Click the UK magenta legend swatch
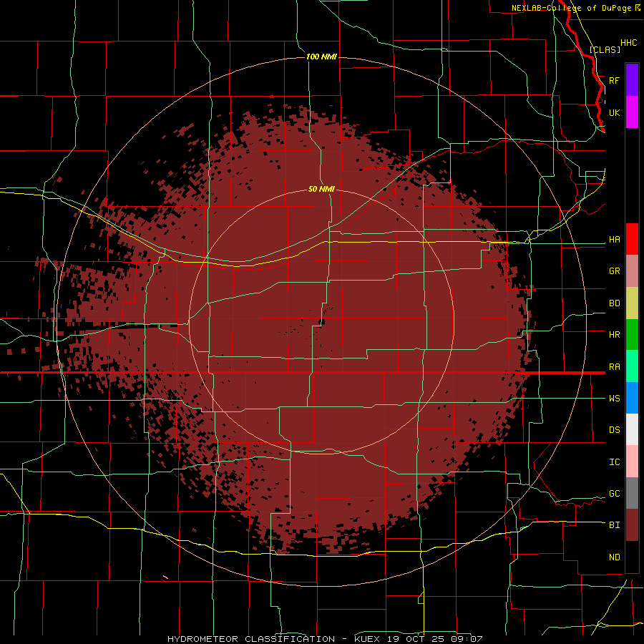The height and width of the screenshot is (644, 644). point(632,112)
